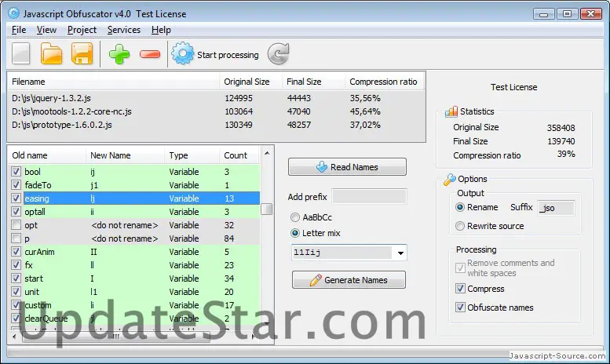Click the Read Names button
The image size is (610, 364).
click(x=347, y=167)
